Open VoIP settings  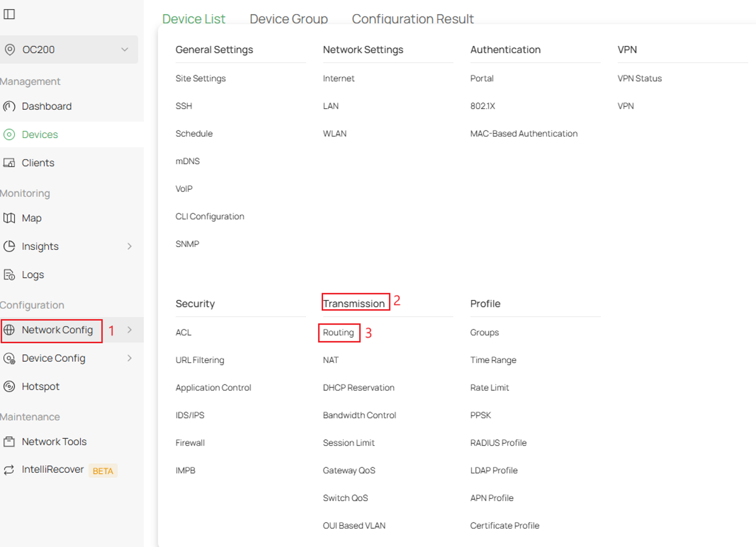coord(184,189)
